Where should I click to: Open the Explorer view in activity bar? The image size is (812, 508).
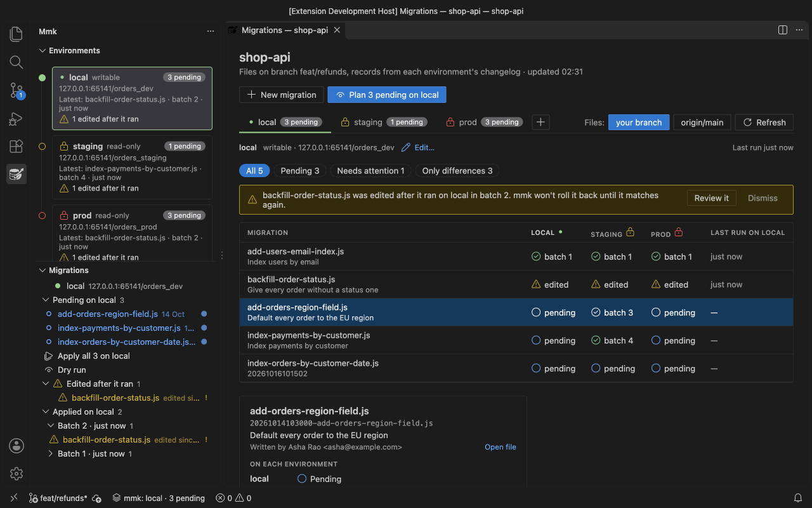16,34
